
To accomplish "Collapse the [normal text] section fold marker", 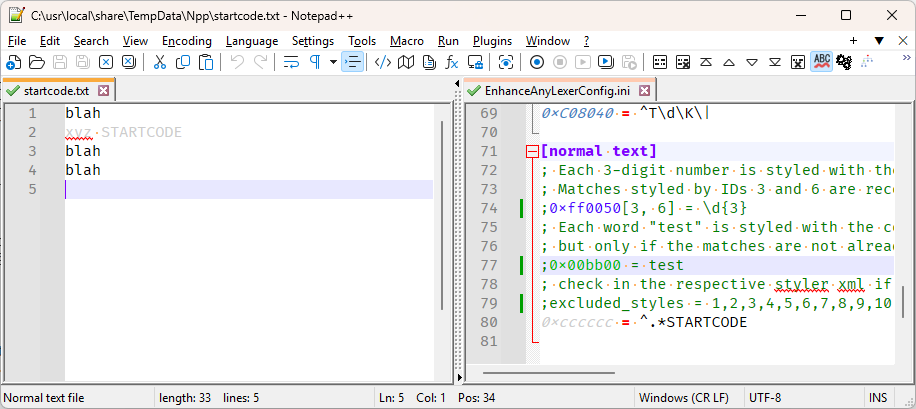I will (x=531, y=152).
